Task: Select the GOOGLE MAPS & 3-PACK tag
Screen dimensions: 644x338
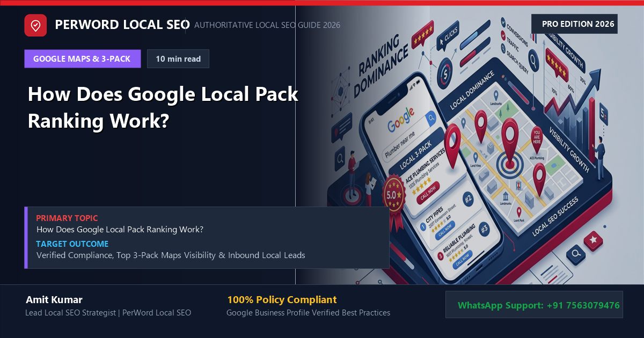Action: click(x=82, y=59)
